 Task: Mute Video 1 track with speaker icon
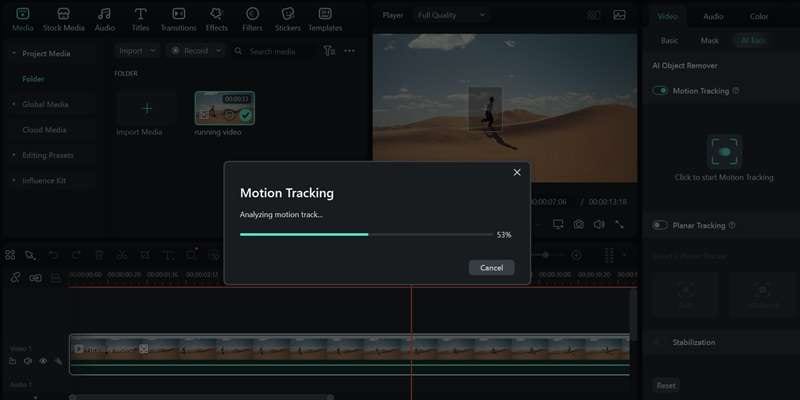click(x=28, y=361)
